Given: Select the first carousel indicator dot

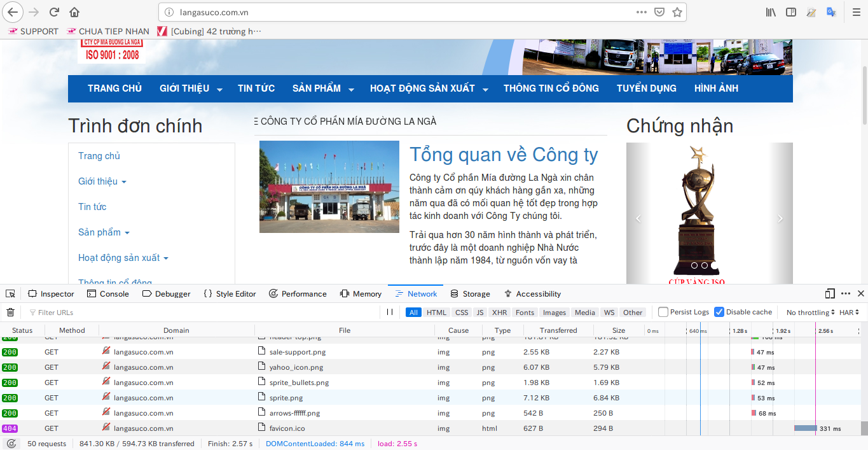Looking at the screenshot, I should click(x=694, y=265).
